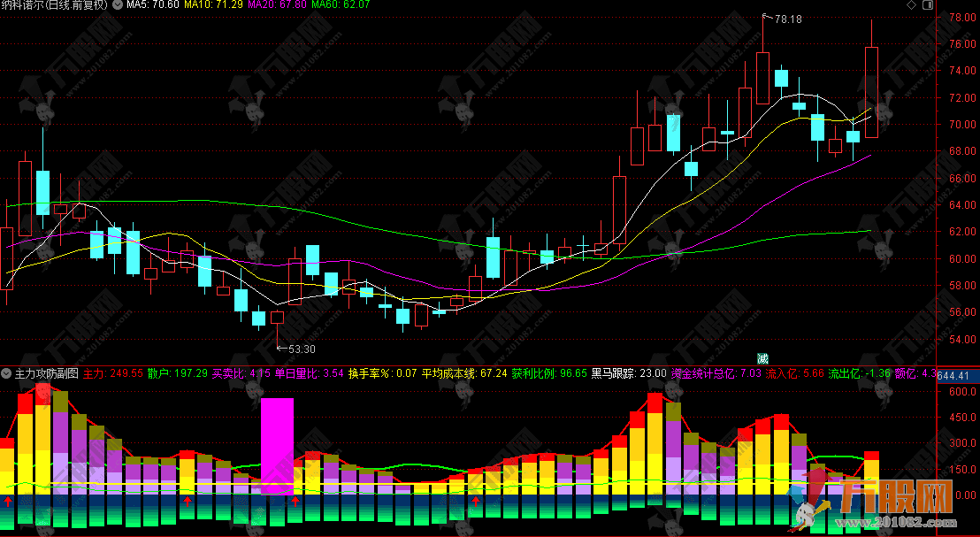Click the 300.0 indicator axis label
Image resolution: width=980 pixels, height=537 pixels.
[963, 443]
